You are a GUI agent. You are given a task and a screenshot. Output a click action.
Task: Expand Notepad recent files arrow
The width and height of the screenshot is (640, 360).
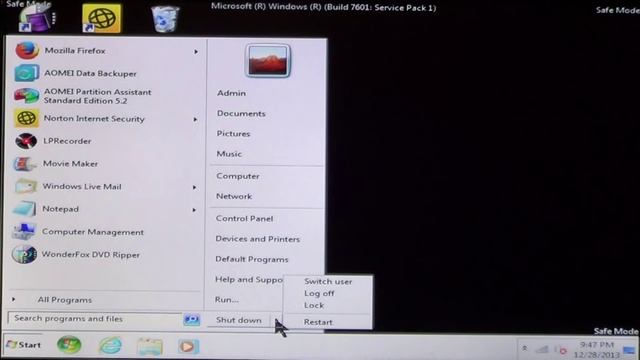point(194,210)
